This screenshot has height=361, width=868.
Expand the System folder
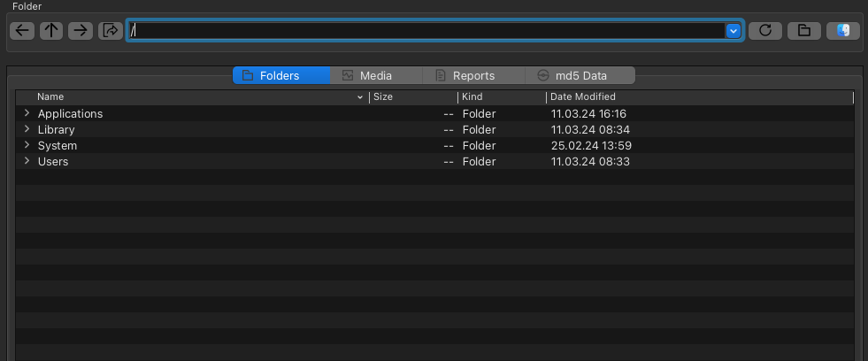(x=27, y=145)
